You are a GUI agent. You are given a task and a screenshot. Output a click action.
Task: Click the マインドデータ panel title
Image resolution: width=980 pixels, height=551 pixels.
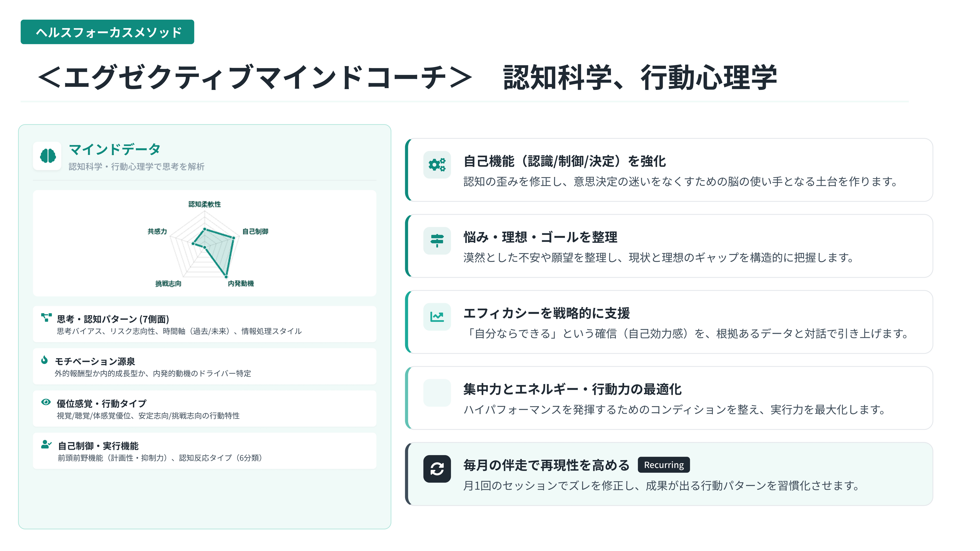click(115, 149)
